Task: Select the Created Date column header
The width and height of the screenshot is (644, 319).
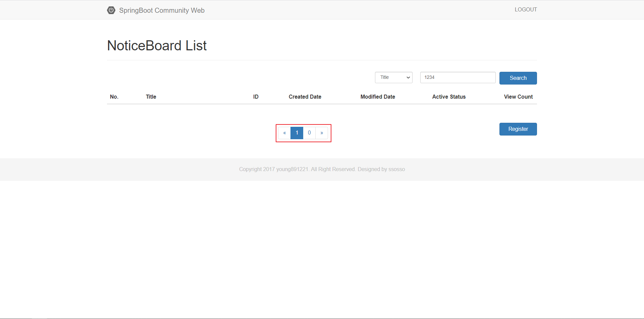Action: coord(305,97)
